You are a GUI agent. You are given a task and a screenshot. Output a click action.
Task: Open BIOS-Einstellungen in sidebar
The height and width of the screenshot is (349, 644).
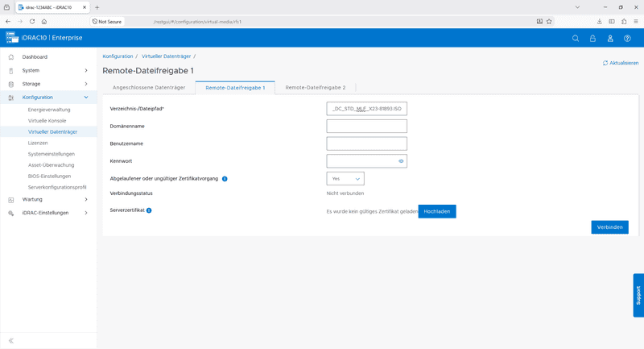click(x=49, y=177)
